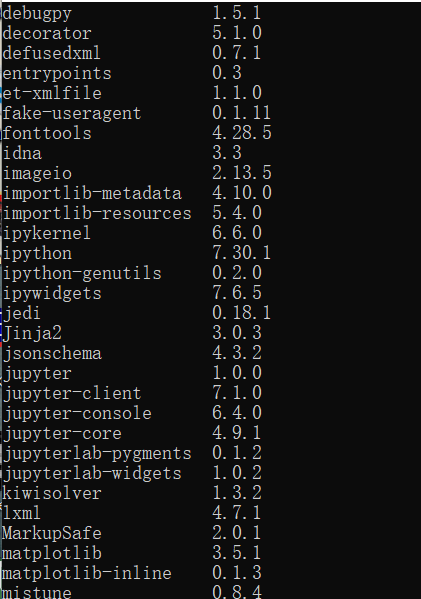Click importlib-resources package entry
Image resolution: width=421 pixels, height=599 pixels.
click(x=97, y=213)
